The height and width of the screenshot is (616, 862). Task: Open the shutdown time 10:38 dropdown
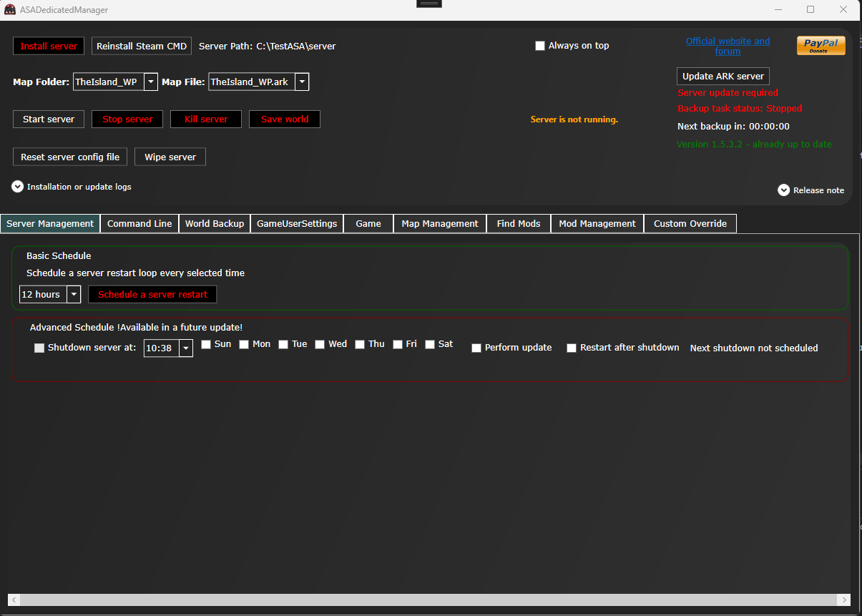[x=186, y=348]
